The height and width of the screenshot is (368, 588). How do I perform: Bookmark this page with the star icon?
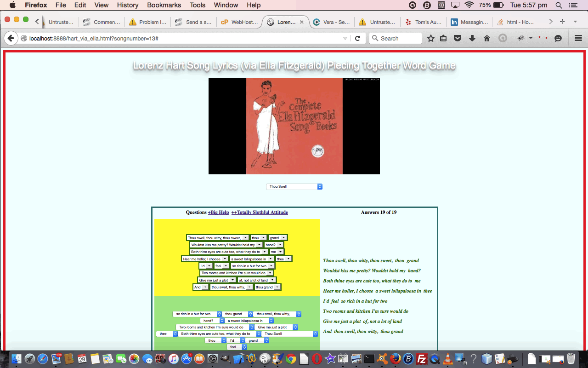pos(431,39)
